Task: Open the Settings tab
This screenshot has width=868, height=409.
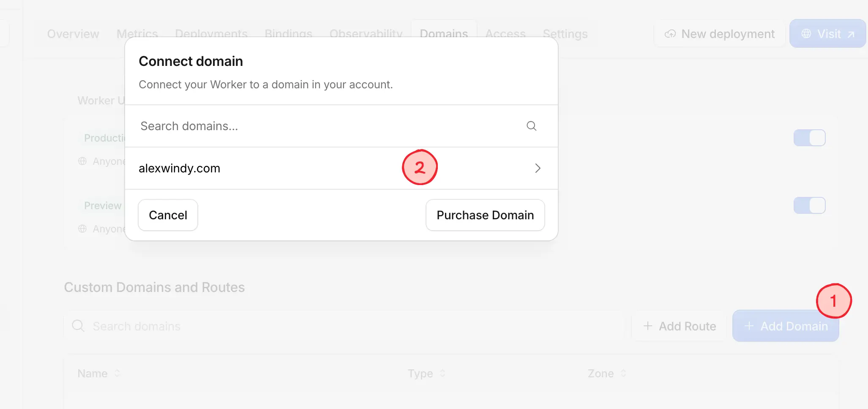Action: pos(565,34)
